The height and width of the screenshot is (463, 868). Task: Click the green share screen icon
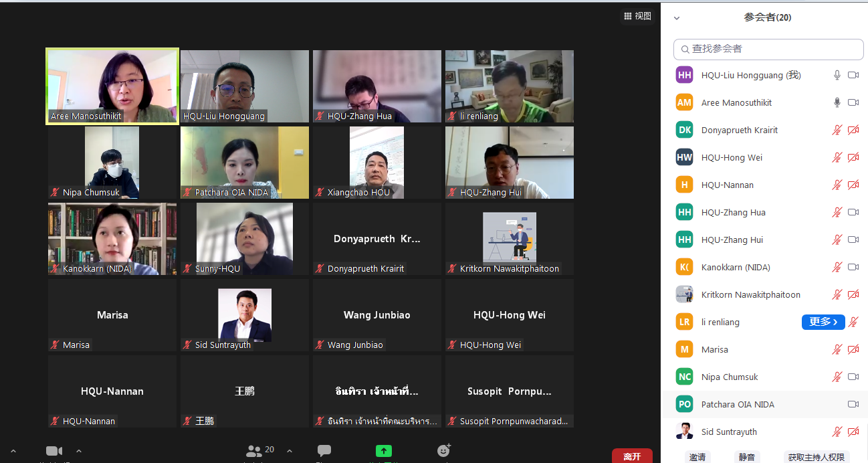click(x=384, y=451)
